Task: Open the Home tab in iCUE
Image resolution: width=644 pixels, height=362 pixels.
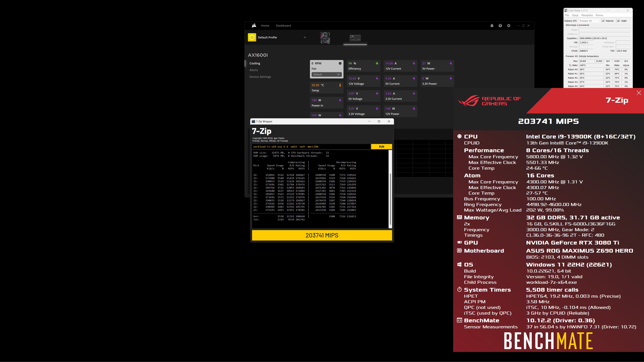Action: 265,25
